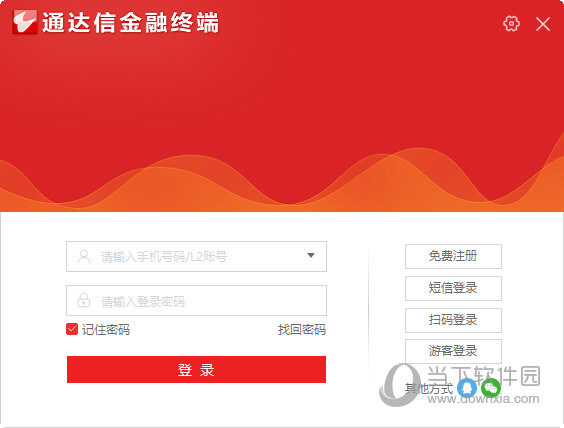
Task: Click the 记住密码 label text
Action: [106, 329]
